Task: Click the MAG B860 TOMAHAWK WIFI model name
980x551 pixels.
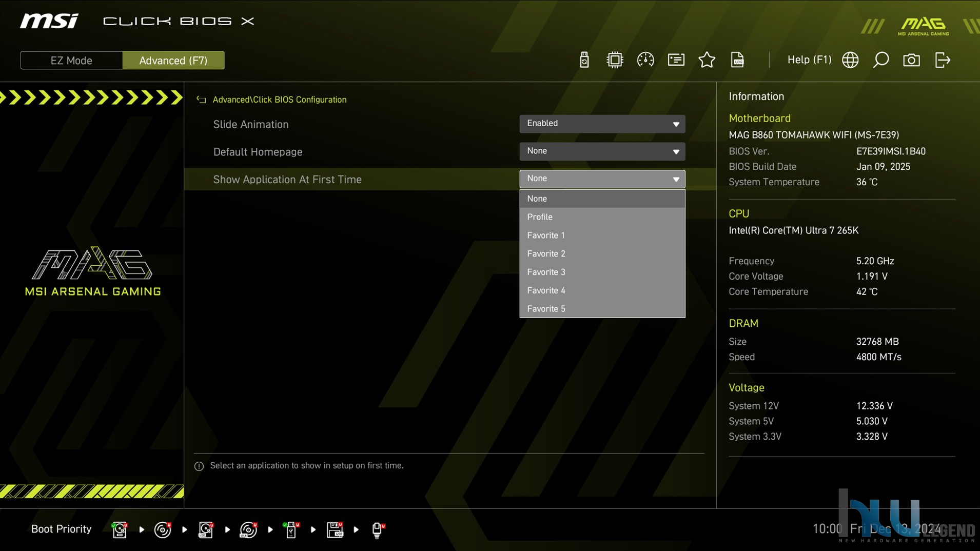Action: coord(814,135)
